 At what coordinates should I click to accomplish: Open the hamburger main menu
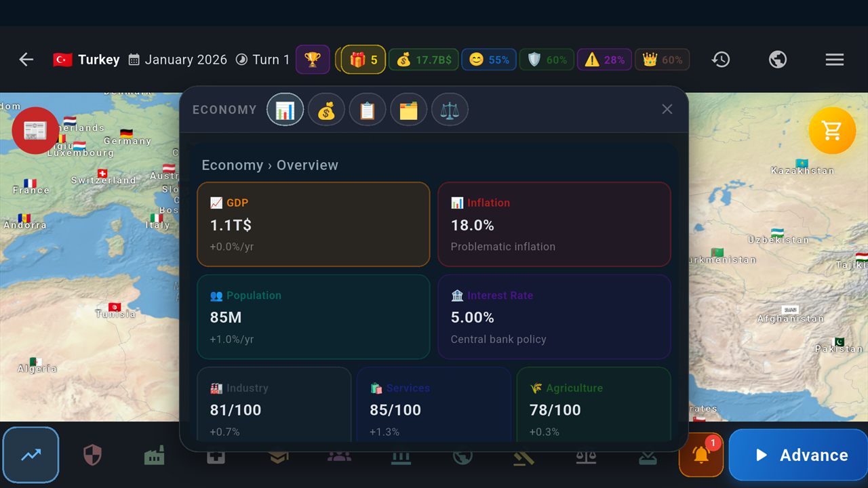click(x=835, y=60)
